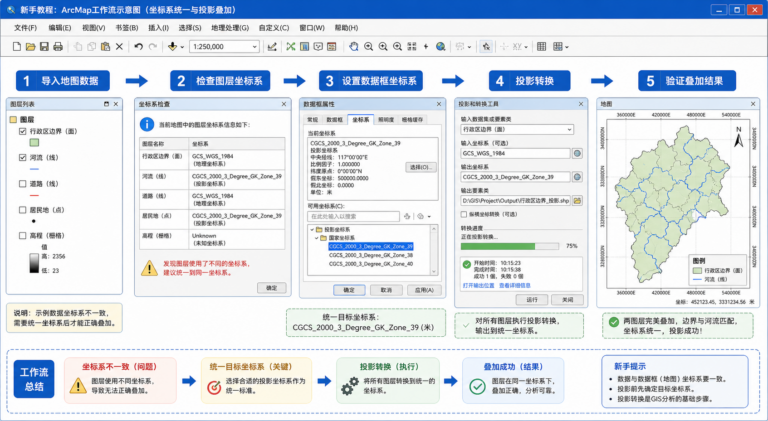Click the Undo arrow icon

point(139,47)
